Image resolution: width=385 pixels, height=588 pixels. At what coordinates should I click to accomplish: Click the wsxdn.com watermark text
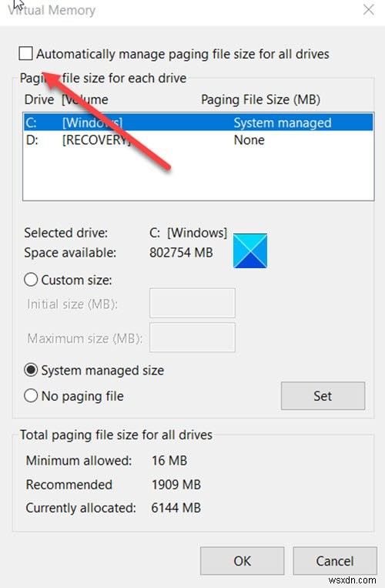[x=352, y=580]
